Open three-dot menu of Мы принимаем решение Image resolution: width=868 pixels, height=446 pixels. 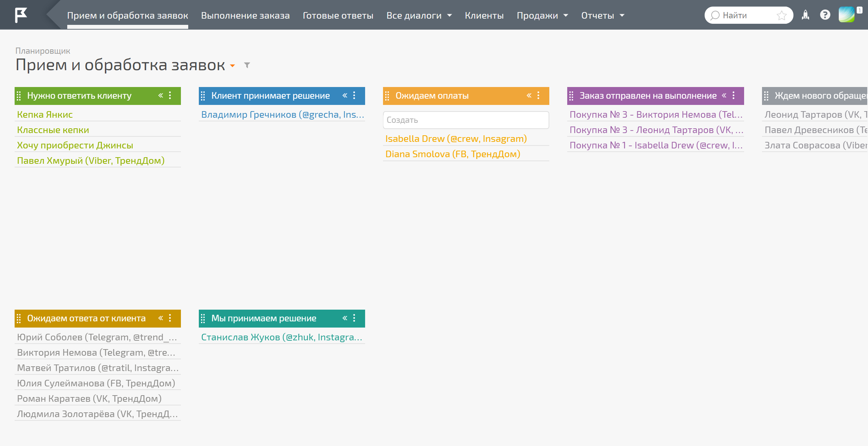(354, 318)
